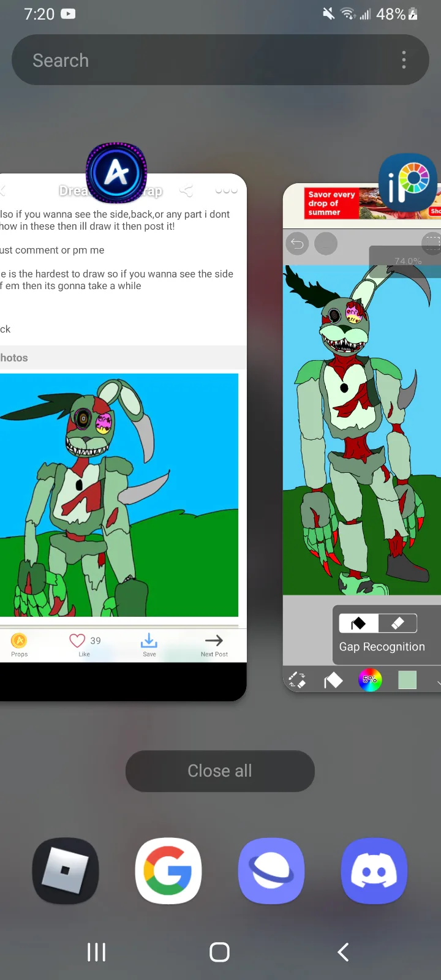This screenshot has height=980, width=441.
Task: Tap the undo button in ibisPaint
Action: coord(297,244)
